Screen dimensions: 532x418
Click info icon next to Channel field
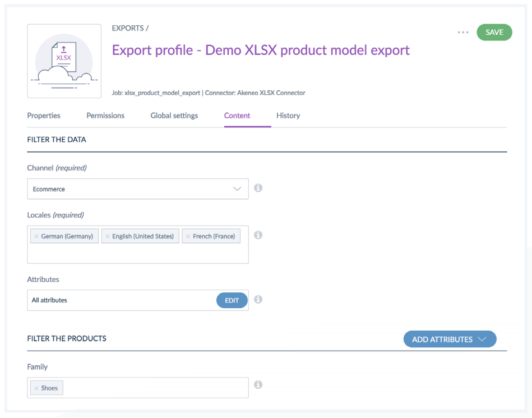[258, 188]
